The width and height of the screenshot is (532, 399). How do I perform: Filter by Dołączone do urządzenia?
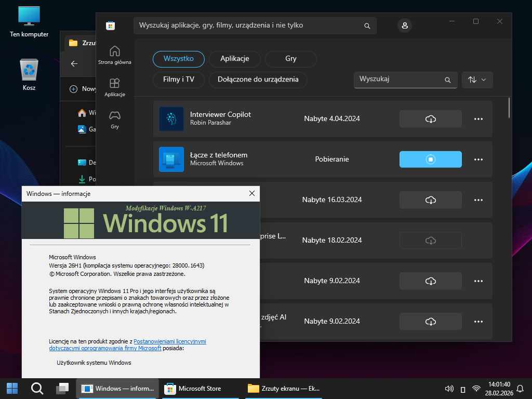(x=258, y=79)
